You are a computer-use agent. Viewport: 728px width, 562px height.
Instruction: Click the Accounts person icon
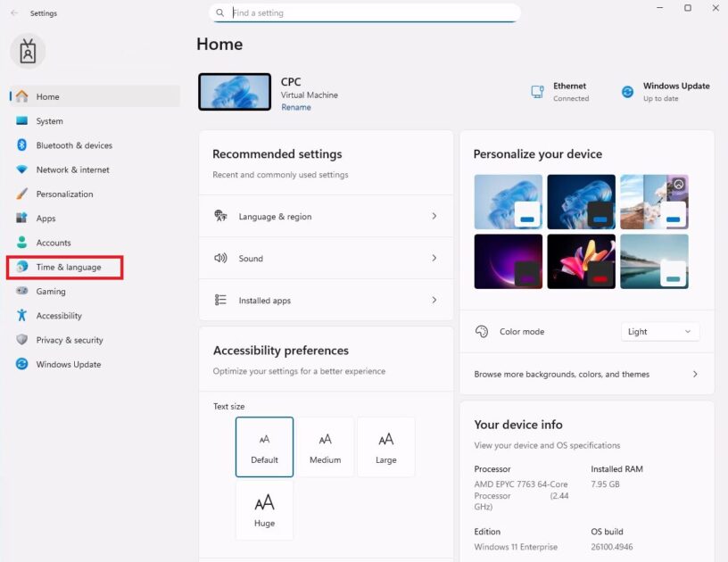tap(21, 243)
